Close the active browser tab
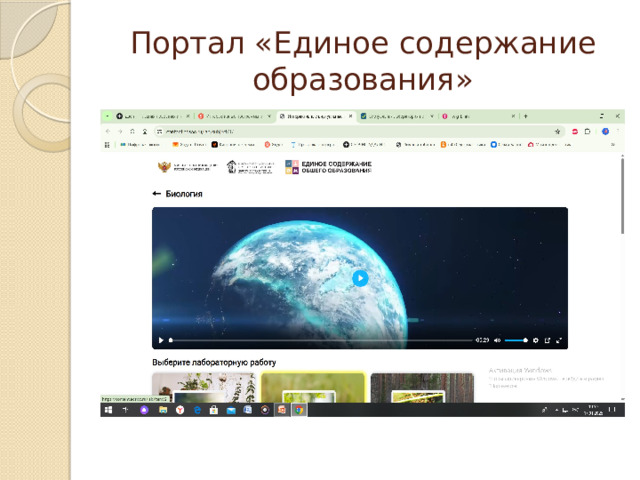This screenshot has height=480, width=640. 350,116
